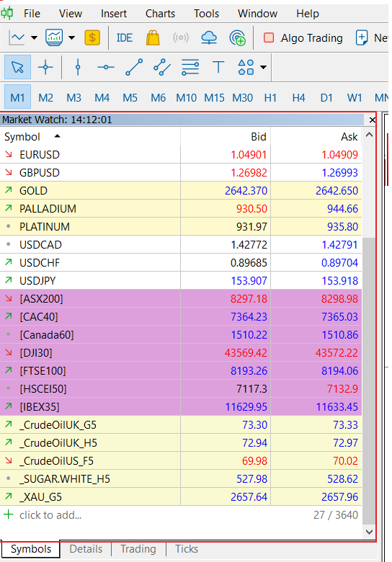Switch to H4 timeframe
Viewport: 392px width, 562px height.
pos(298,97)
